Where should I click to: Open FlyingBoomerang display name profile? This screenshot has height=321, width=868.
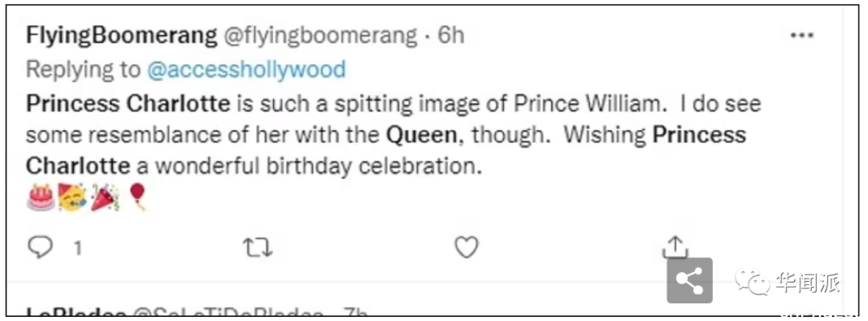click(x=122, y=36)
